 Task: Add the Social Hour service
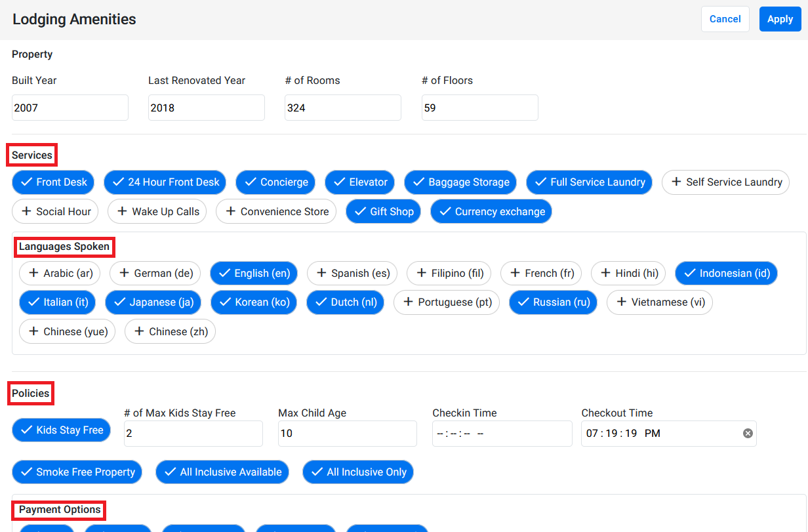(55, 211)
